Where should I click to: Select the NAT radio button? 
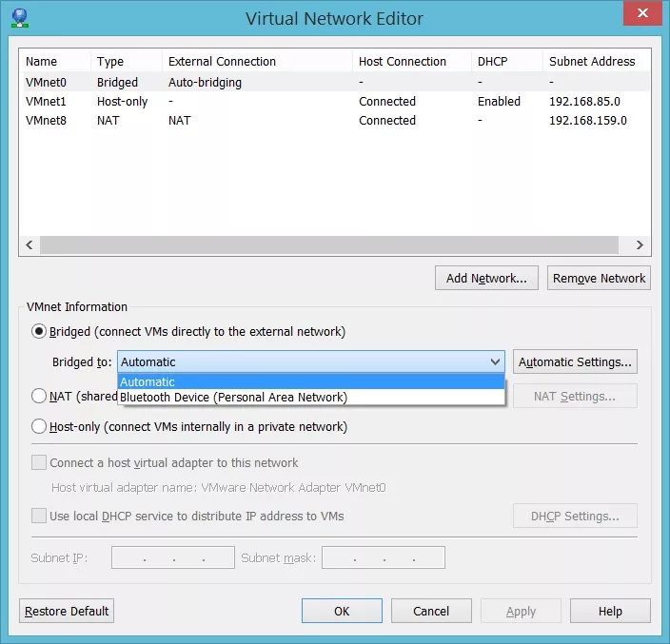39,396
